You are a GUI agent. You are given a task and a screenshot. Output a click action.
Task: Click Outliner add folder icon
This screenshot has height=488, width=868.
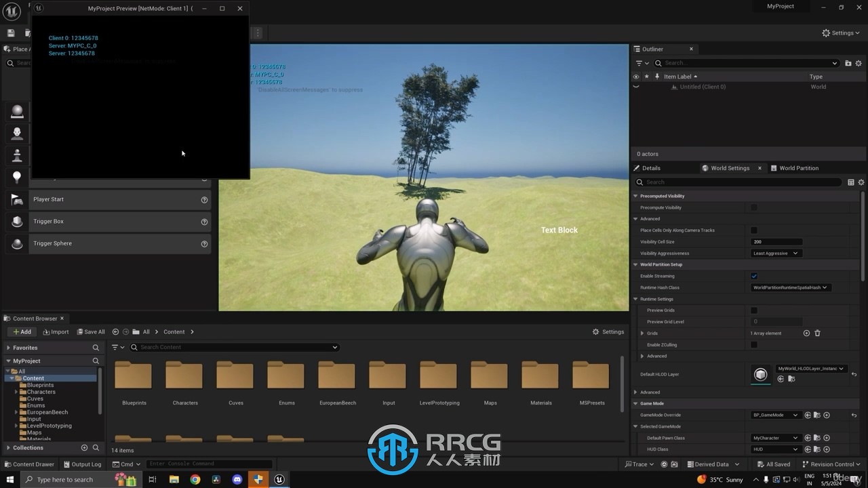pyautogui.click(x=848, y=63)
